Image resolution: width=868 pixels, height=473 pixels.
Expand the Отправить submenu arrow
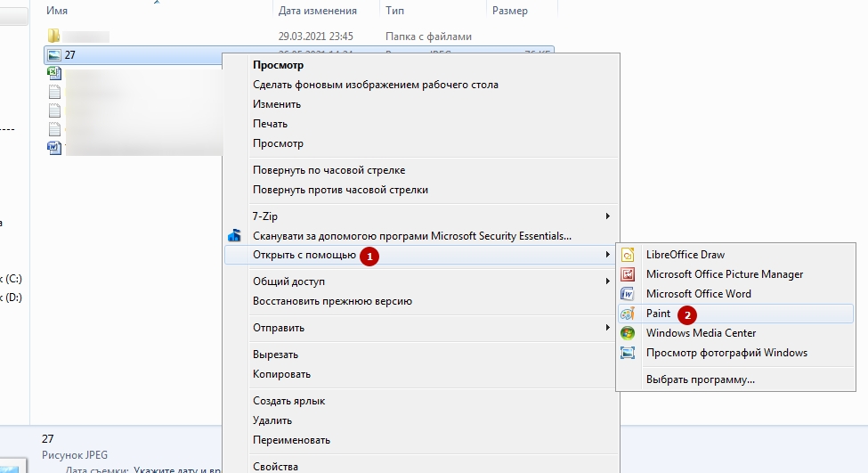tap(608, 328)
